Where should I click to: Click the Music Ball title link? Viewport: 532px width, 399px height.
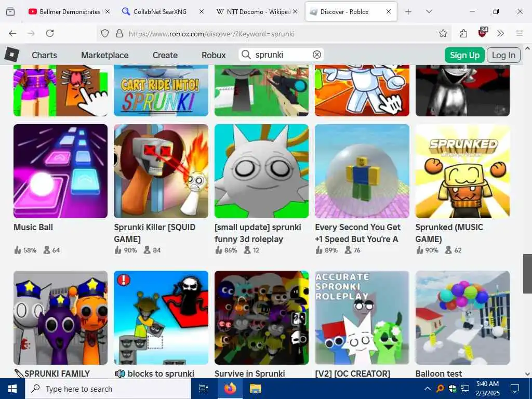pos(33,227)
